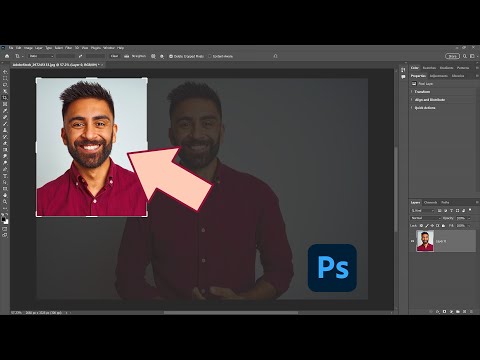The height and width of the screenshot is (360, 480).
Task: Open the layer Kind filter dropdown
Action: [x=422, y=211]
